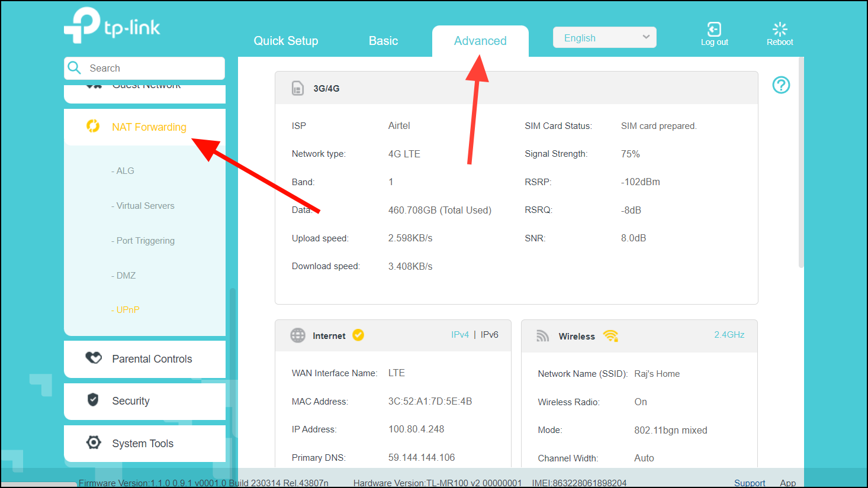Click the SSID value Raj's Home
Viewport: 868px width, 488px height.
click(657, 374)
